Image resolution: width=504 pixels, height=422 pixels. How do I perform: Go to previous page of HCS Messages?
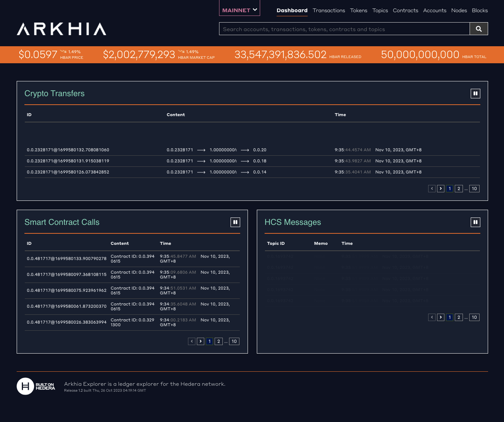pyautogui.click(x=431, y=317)
